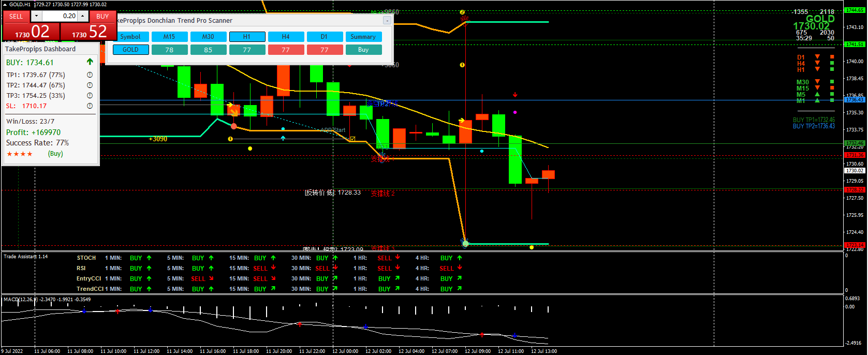This screenshot has width=868, height=355.
Task: Click the red 77 cell under D1
Action: coord(325,50)
